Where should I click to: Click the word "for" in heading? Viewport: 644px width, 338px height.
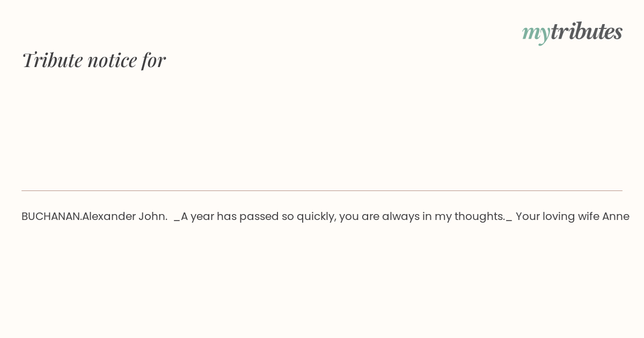153,60
